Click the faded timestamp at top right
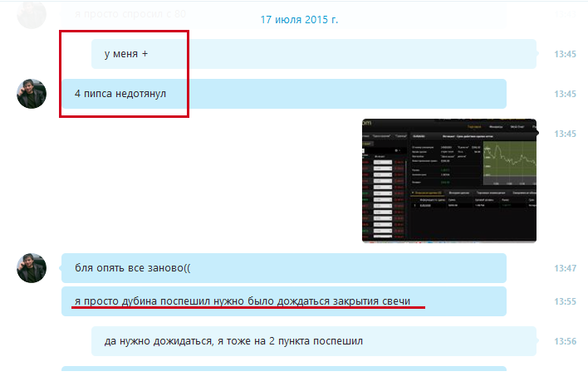This screenshot has width=588, height=386. click(x=566, y=14)
